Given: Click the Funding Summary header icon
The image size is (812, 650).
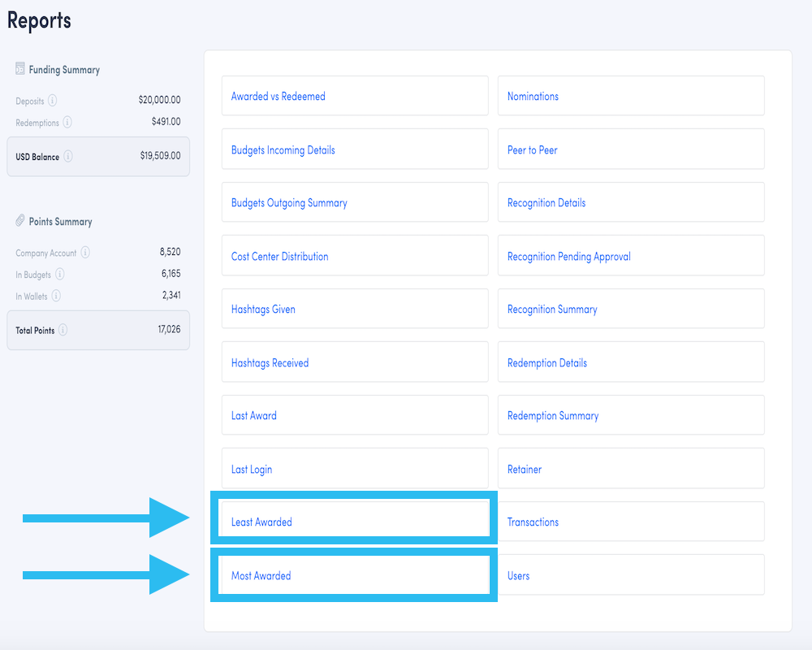Looking at the screenshot, I should tap(19, 69).
